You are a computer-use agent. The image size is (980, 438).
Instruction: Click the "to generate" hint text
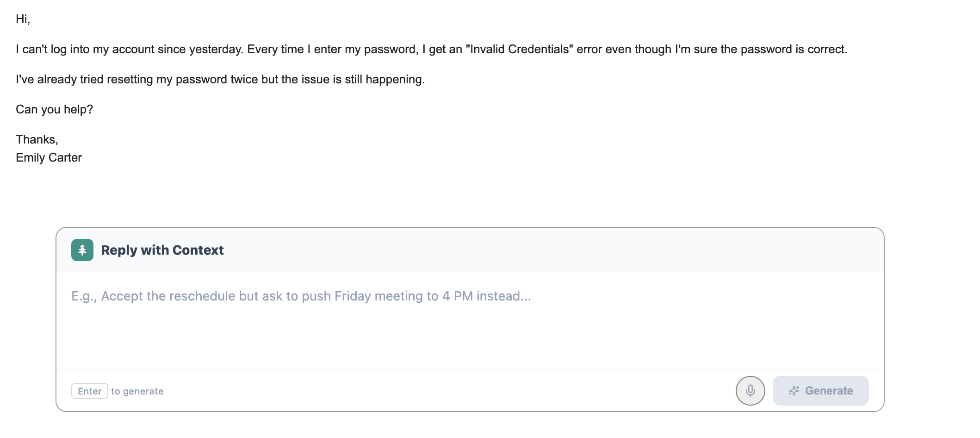[137, 391]
